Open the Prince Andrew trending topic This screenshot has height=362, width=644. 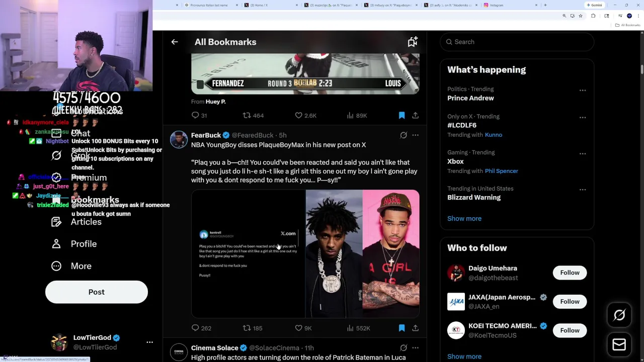(x=470, y=98)
